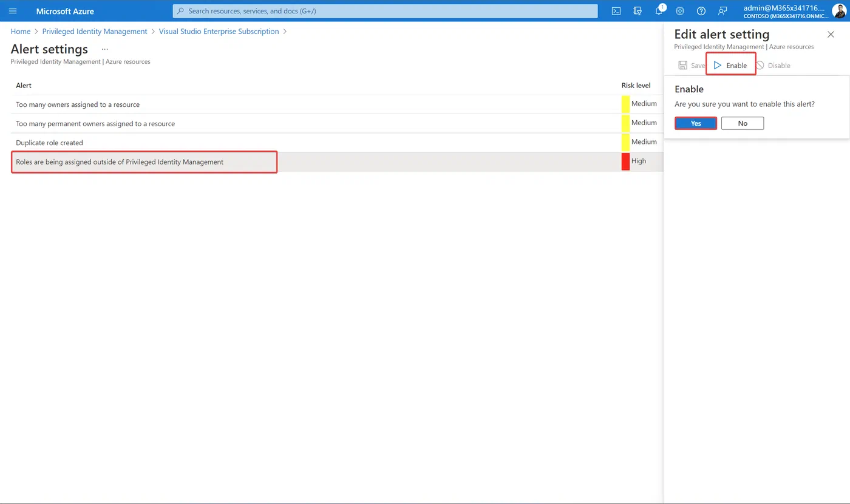850x504 pixels.
Task: Click the Save toolbar button
Action: 692,65
